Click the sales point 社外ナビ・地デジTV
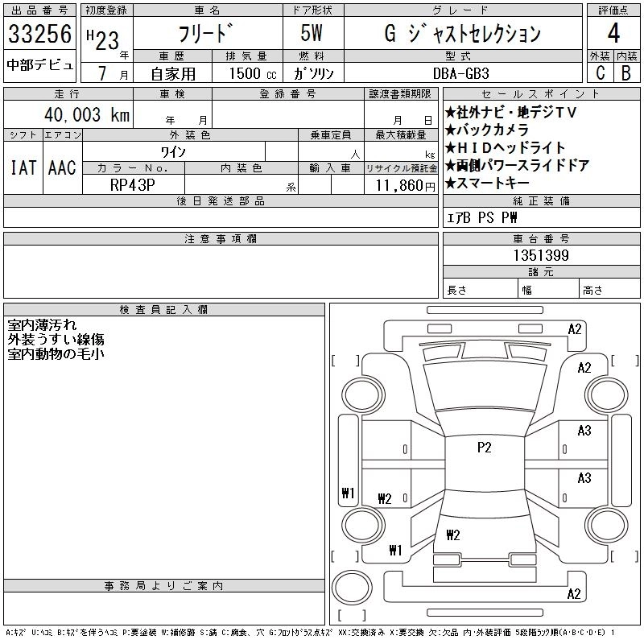The height and width of the screenshot is (644, 644). pyautogui.click(x=510, y=112)
